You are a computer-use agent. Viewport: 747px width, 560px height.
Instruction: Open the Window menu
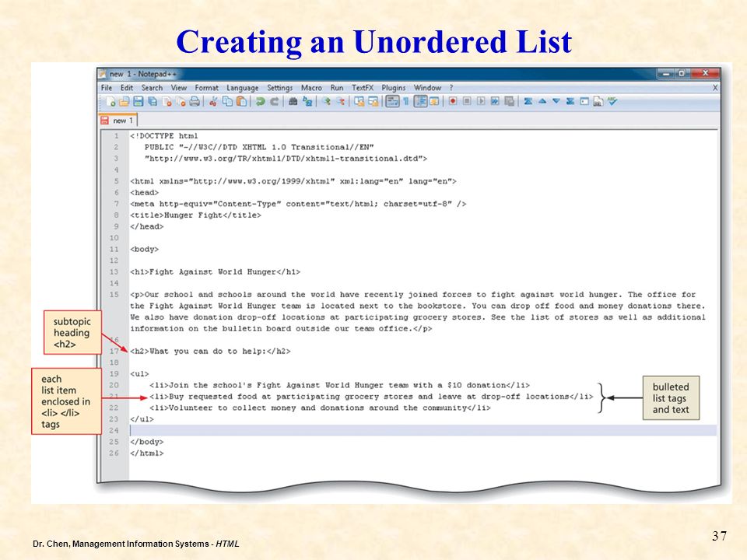coord(427,88)
